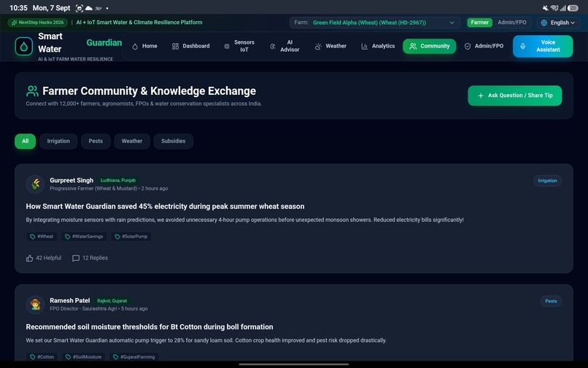Click the Admin/FPO shield icon
This screenshot has height=368, width=588.
tap(467, 46)
